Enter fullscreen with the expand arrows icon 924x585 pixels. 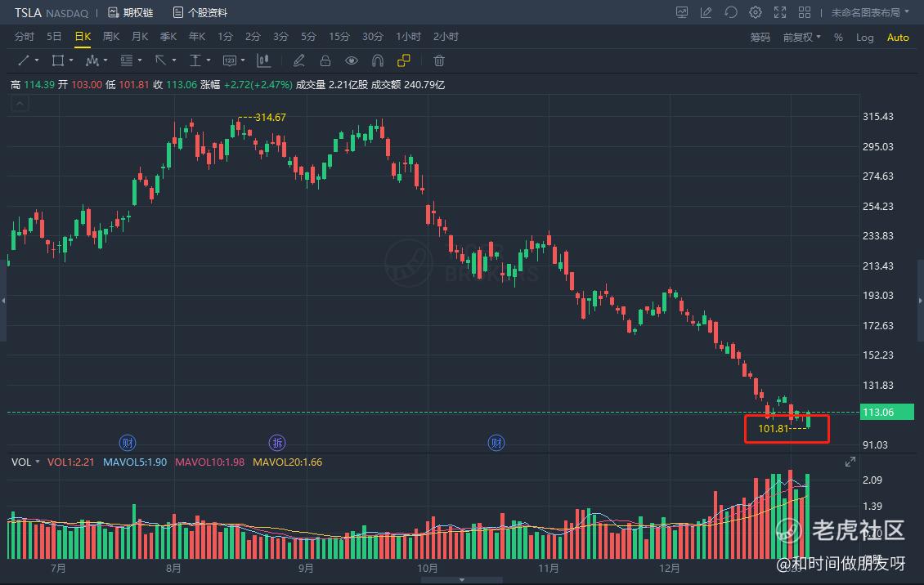point(780,12)
